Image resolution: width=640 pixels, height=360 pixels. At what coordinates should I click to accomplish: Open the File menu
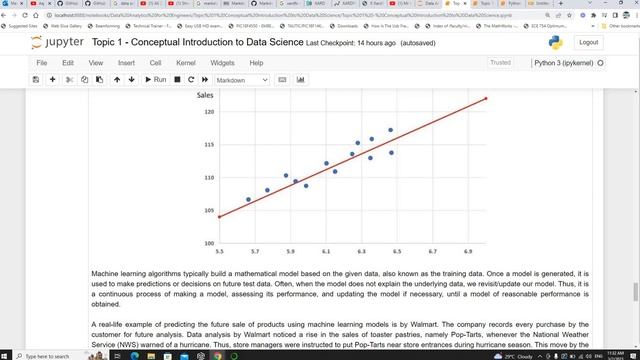[42, 63]
